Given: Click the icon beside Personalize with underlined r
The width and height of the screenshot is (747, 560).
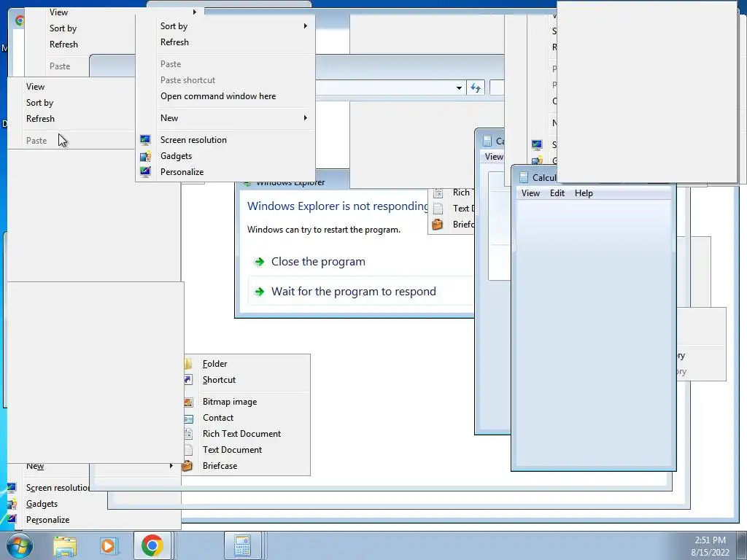Looking at the screenshot, I should click(12, 519).
